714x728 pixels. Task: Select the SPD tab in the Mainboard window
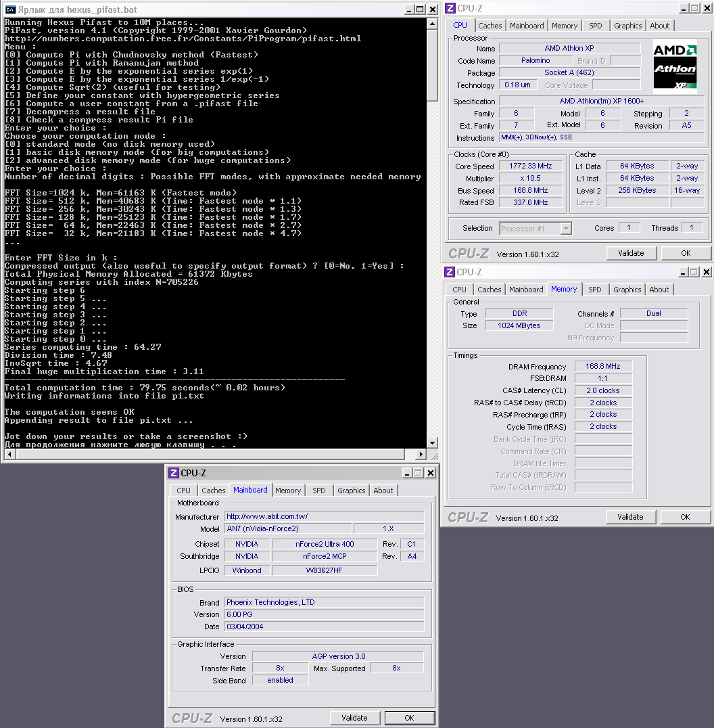coord(318,491)
